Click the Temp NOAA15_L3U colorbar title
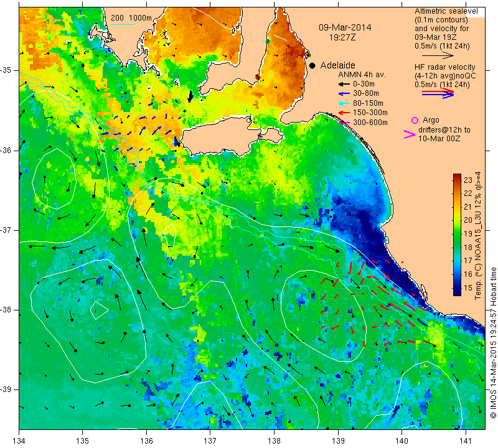The image size is (498, 448). (x=478, y=236)
